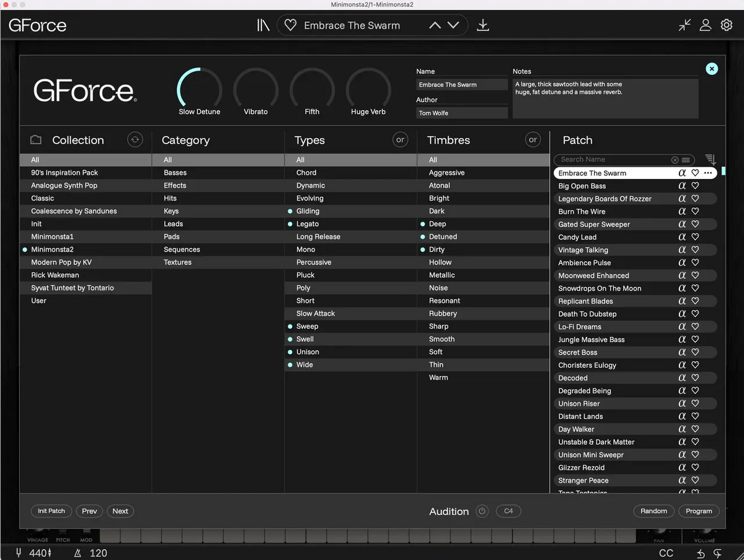This screenshot has height=560, width=744.
Task: Clear the patch search field
Action: coord(675,160)
